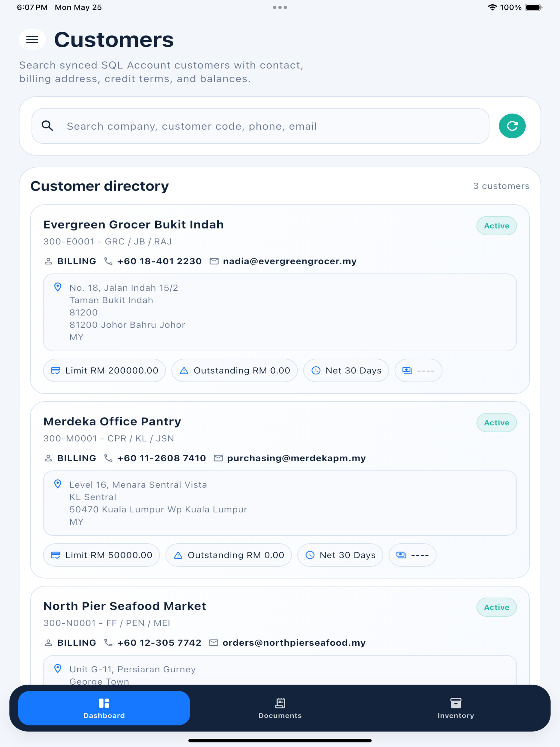Click email orders@northpierseafood.my
Screen dimensions: 560x747
click(294, 643)
